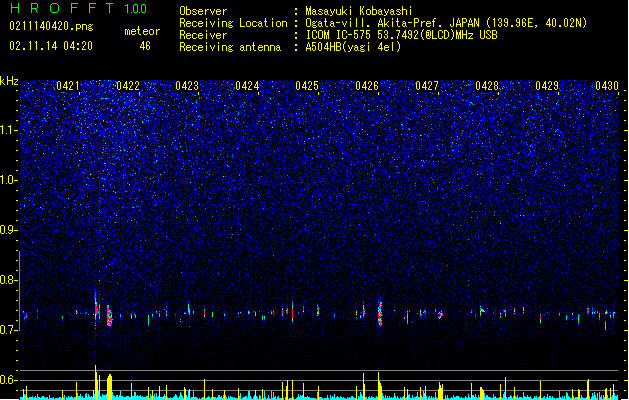Click the 0422 time marker
Viewport: 629px width, 400px height.
tap(128, 86)
